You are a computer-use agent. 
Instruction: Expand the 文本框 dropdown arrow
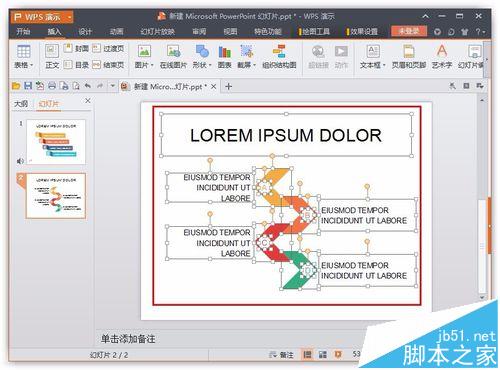tap(384, 65)
